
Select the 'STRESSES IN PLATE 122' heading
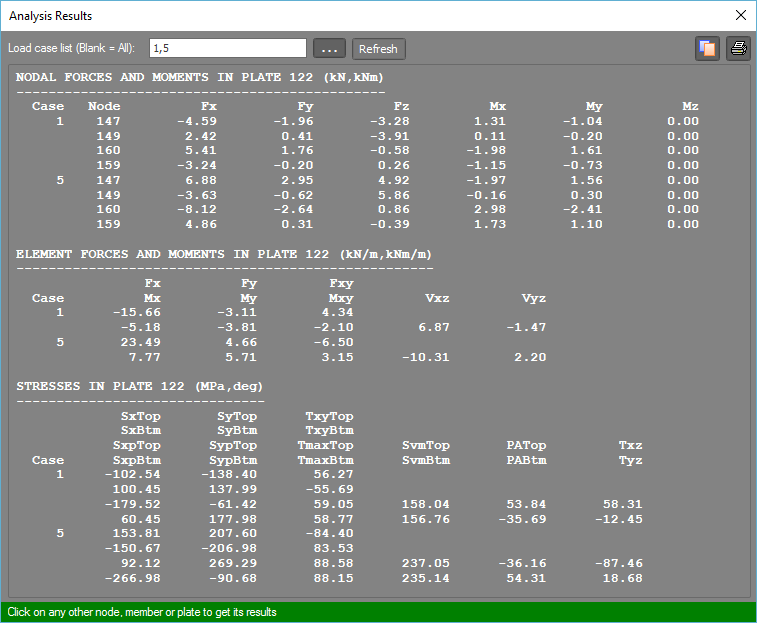click(140, 386)
